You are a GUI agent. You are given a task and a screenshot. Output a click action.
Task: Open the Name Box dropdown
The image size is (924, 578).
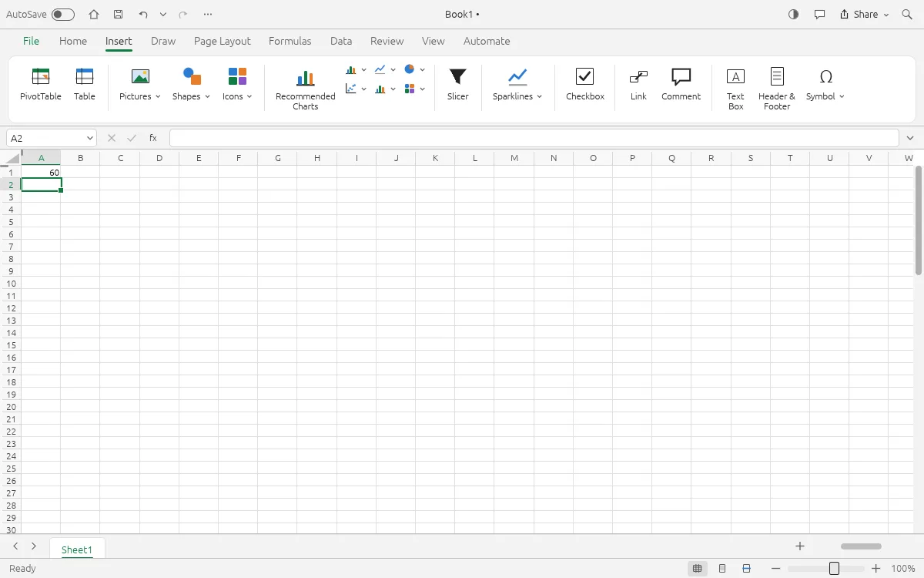click(90, 138)
